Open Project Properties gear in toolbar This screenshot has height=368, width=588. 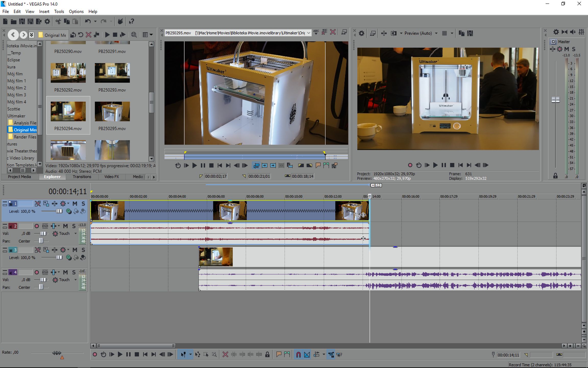pos(47,21)
